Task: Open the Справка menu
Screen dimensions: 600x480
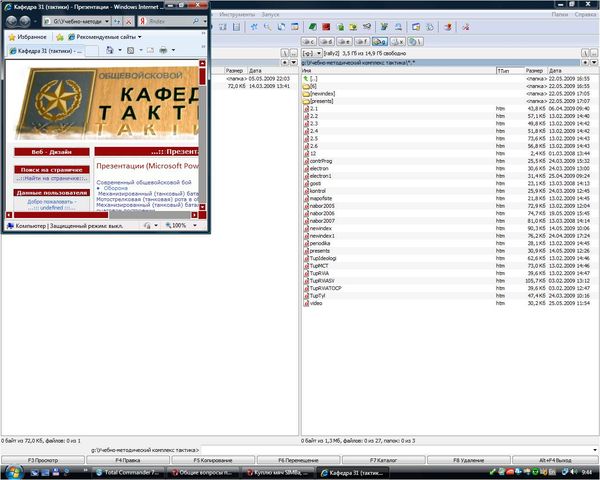Action: pos(585,14)
